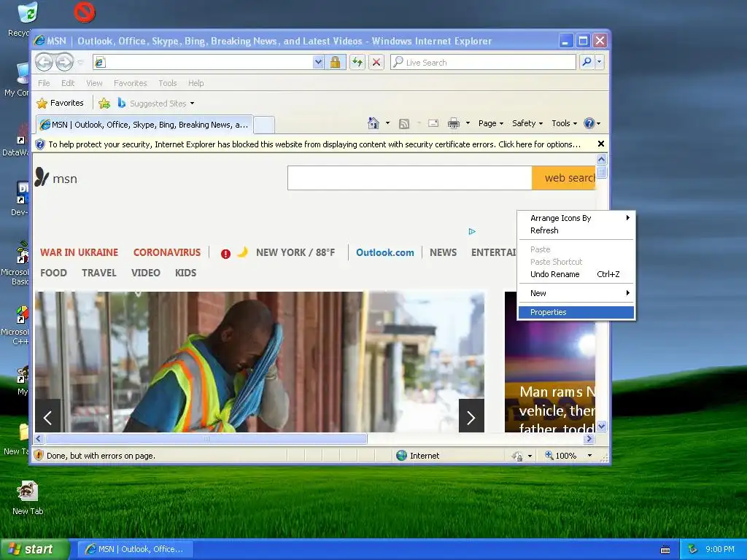This screenshot has height=560, width=747.
Task: Click the Forward navigation arrow
Action: [64, 63]
